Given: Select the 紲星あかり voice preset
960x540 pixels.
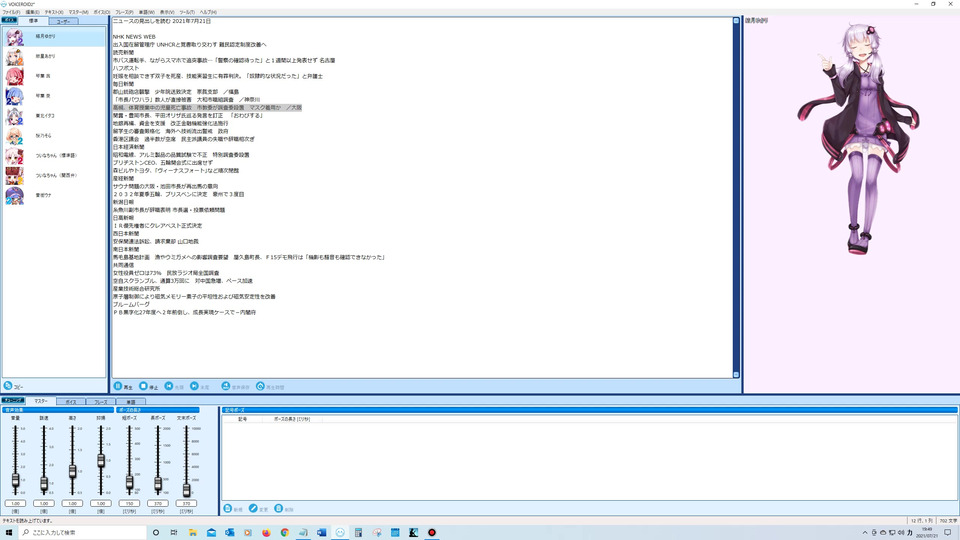Looking at the screenshot, I should point(54,56).
